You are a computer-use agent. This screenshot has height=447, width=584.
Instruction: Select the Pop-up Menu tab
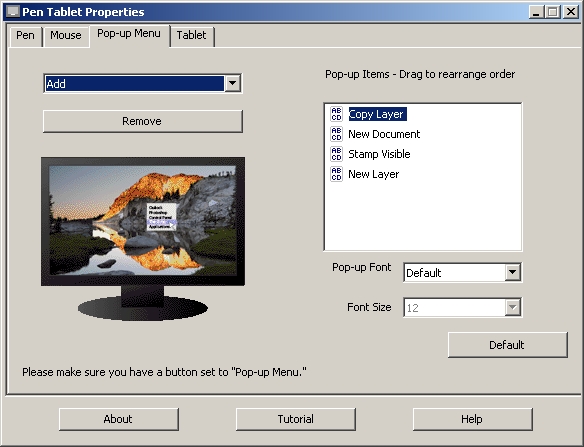point(129,34)
